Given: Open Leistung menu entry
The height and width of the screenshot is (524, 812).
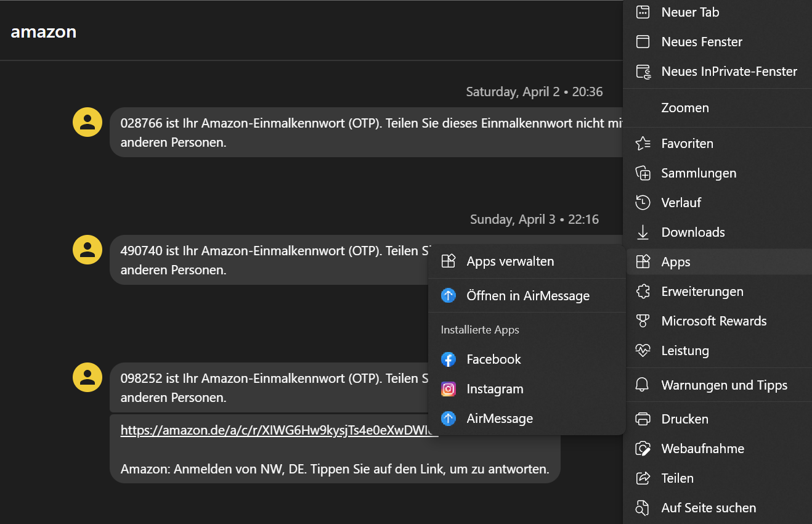Looking at the screenshot, I should tap(718, 351).
